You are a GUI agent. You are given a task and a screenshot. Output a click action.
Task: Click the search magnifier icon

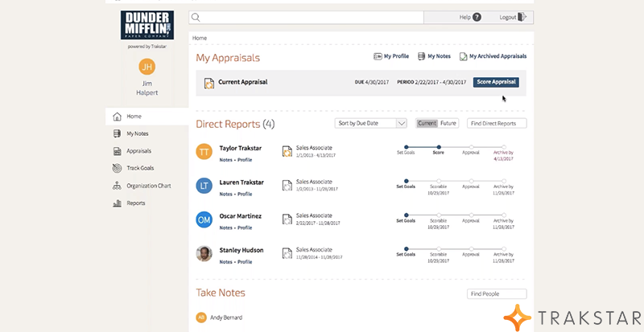pyautogui.click(x=196, y=17)
